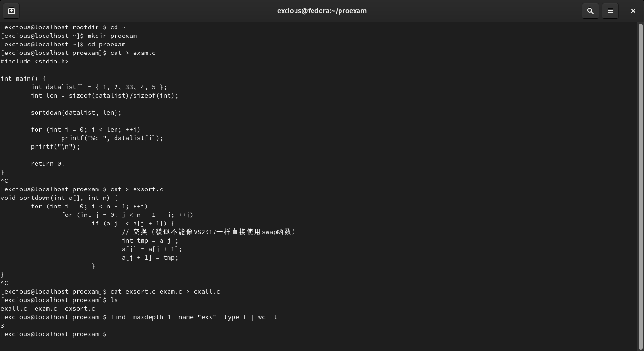Click the 'printf("\n");' line
This screenshot has height=351, width=644.
click(x=55, y=147)
